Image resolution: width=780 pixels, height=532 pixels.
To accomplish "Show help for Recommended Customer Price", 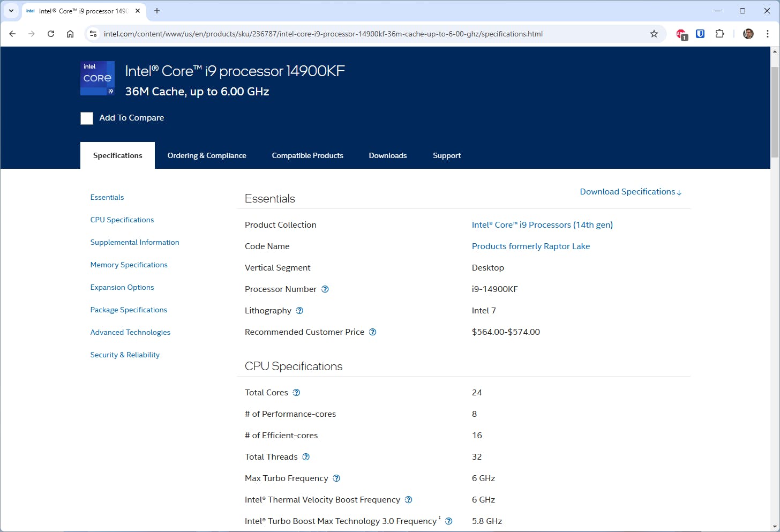I will 373,332.
